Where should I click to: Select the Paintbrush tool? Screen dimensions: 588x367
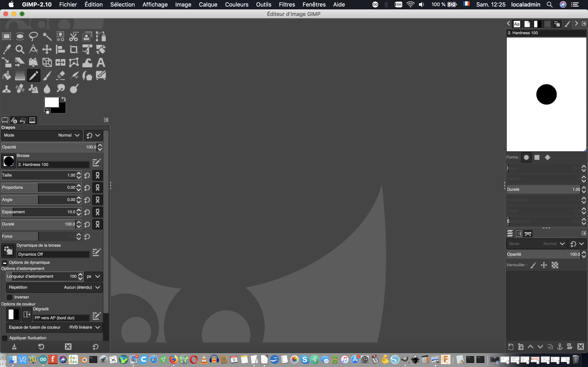[47, 76]
